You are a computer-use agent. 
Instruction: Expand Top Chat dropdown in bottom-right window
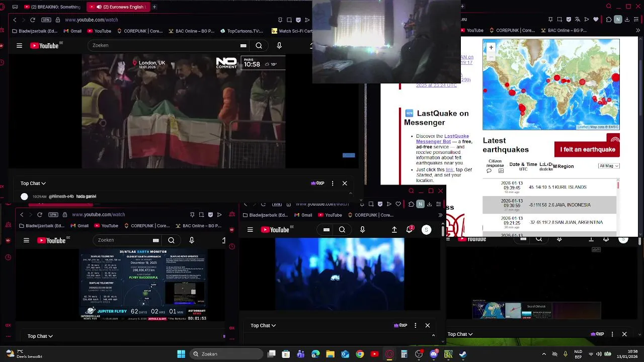tap(460, 334)
